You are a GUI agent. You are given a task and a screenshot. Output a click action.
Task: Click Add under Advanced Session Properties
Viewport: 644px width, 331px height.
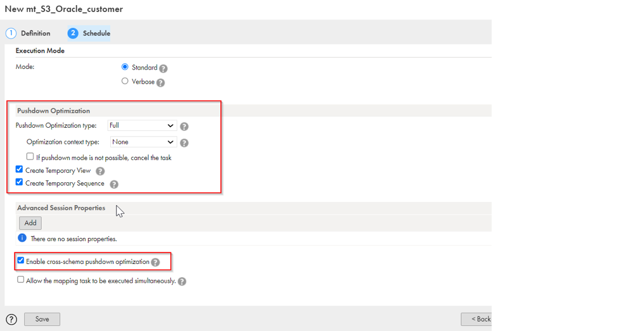click(x=30, y=223)
